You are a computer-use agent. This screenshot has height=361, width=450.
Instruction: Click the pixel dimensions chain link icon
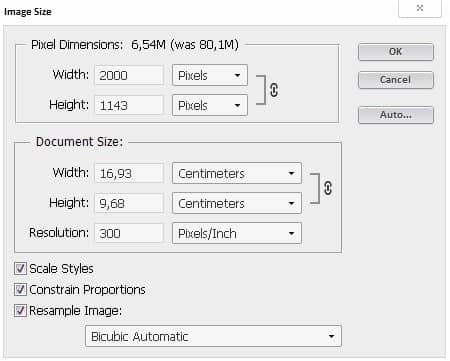point(274,90)
